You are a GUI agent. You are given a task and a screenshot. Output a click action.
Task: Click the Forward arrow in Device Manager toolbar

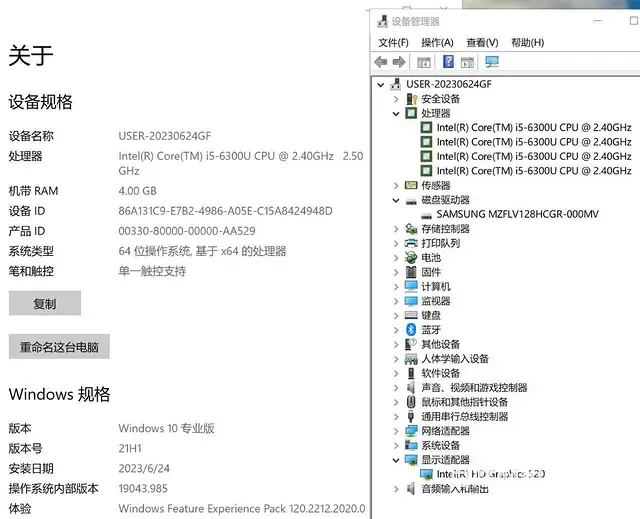[399, 62]
